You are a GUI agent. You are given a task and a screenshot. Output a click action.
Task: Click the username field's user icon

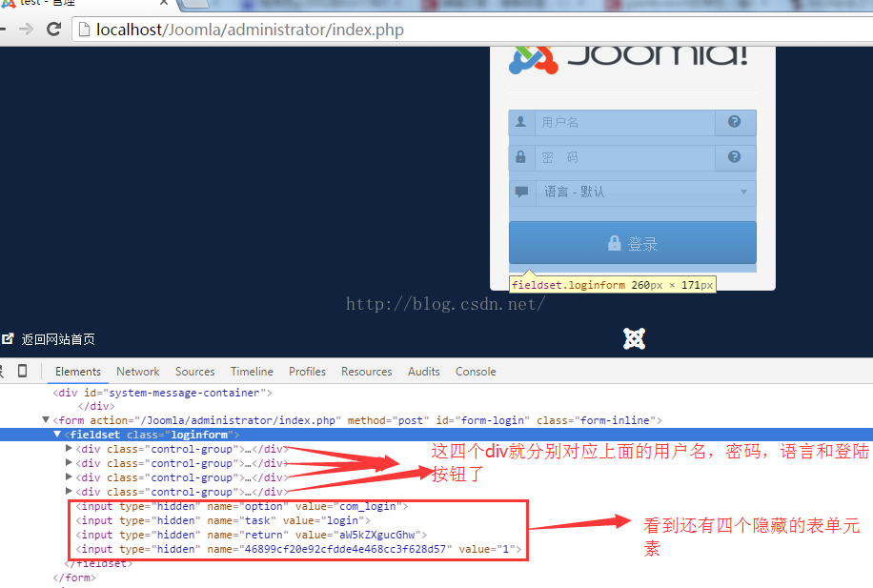(x=521, y=122)
